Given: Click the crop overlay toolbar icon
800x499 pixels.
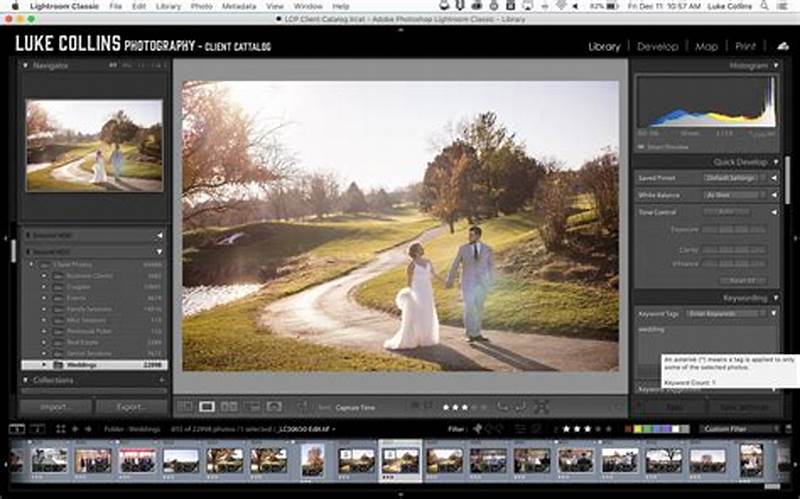Looking at the screenshot, I should click(541, 407).
